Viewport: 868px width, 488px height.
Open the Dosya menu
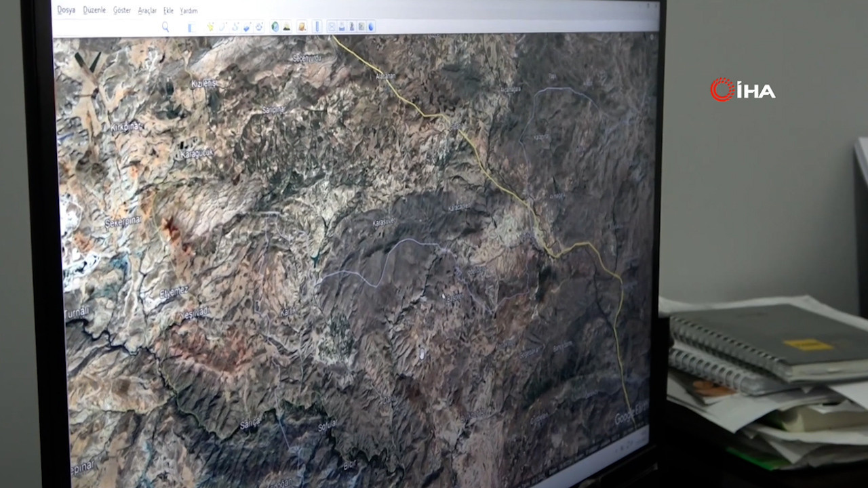(66, 10)
